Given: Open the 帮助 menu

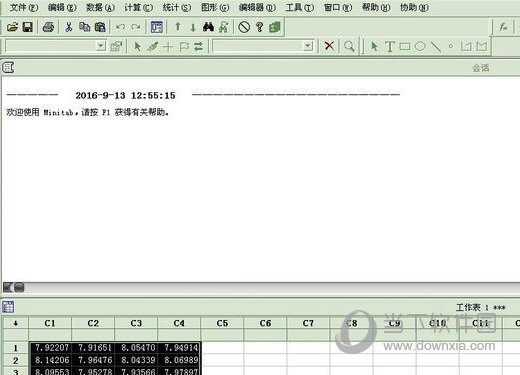Looking at the screenshot, I should point(376,7).
